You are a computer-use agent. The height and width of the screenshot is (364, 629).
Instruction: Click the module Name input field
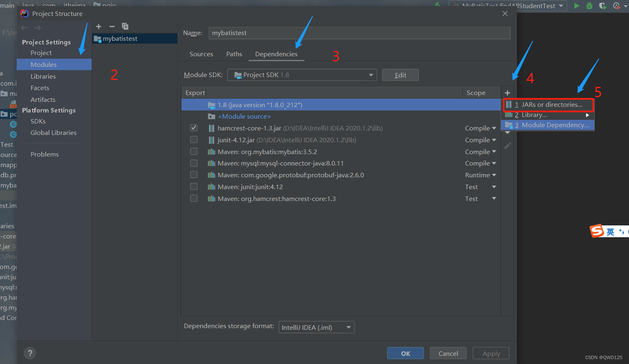click(359, 33)
